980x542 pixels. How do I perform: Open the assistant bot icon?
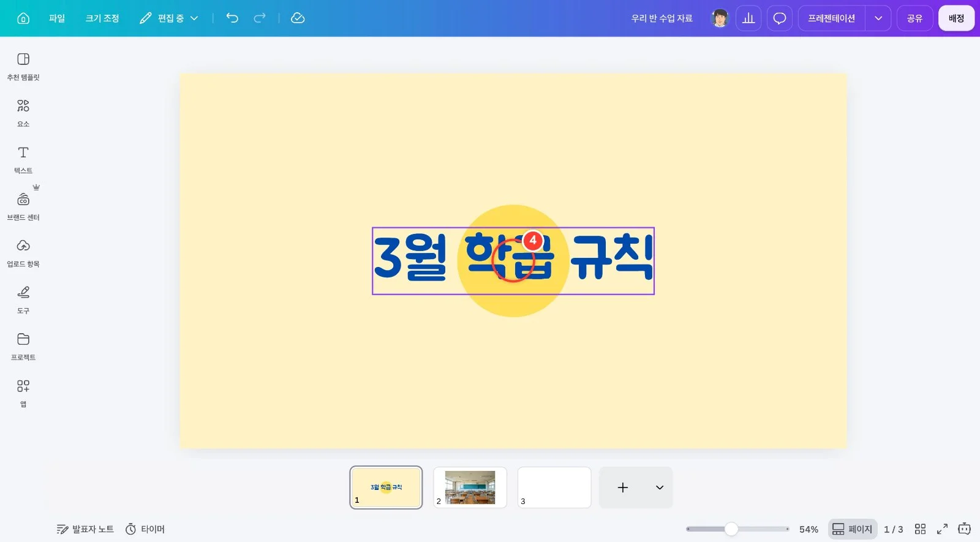coord(965,529)
